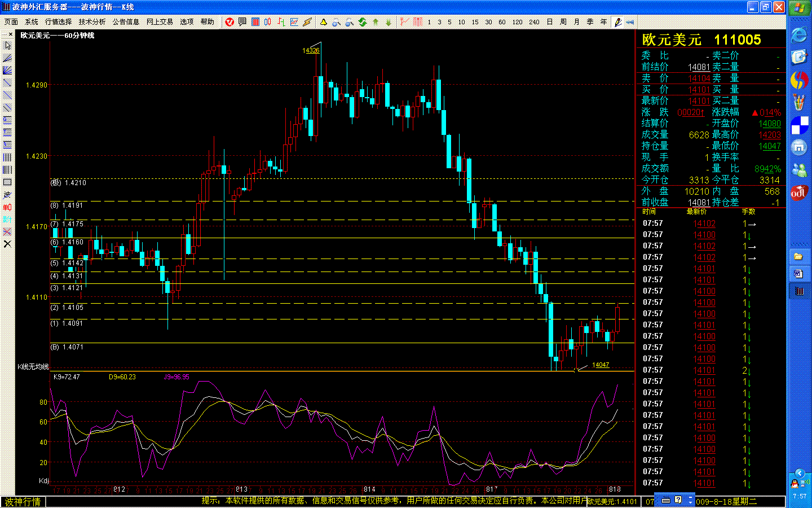
Task: Launch Internet Explorer from the sidebar
Action: (799, 35)
